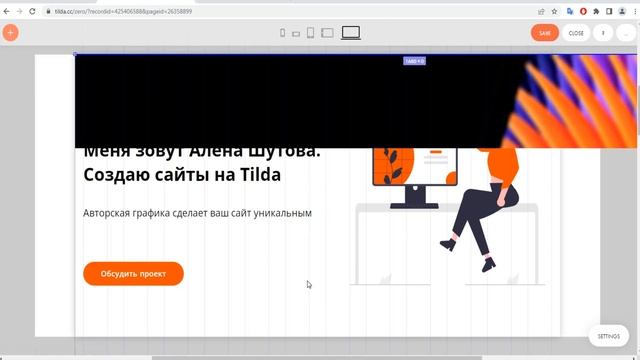Open Google Translate extension icon
Screen dimensions: 640x360
[x=570, y=11]
